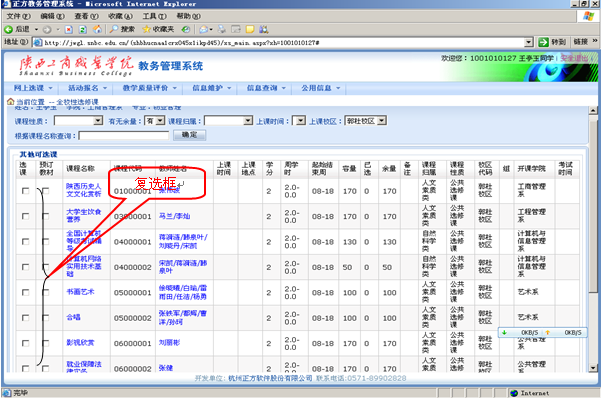
Task: Open the 课程归属 dropdown
Action: tap(228, 121)
